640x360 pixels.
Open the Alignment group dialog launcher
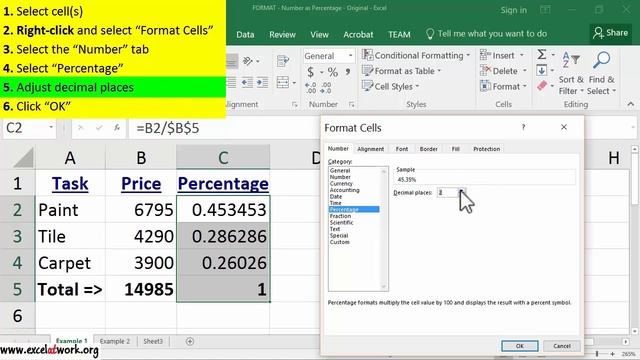click(295, 105)
